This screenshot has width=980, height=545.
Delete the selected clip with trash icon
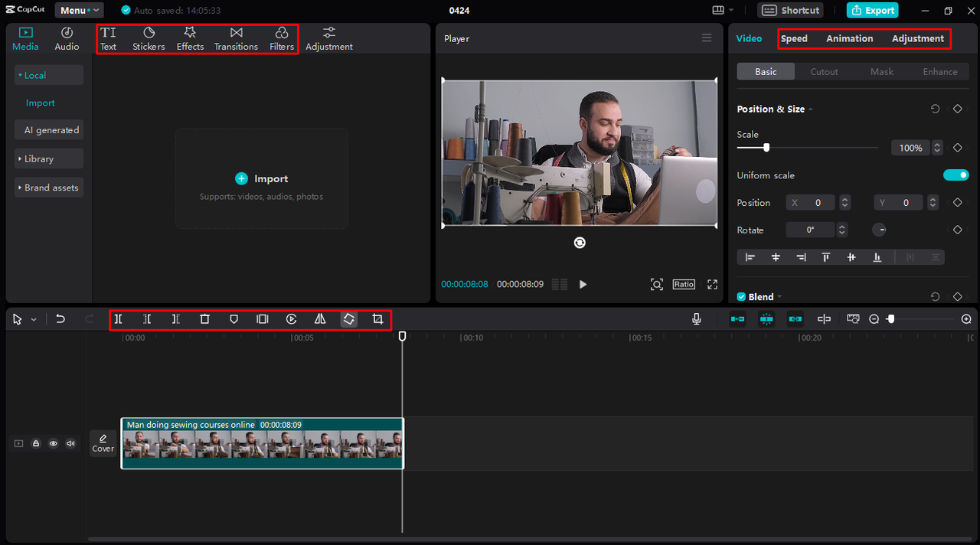pos(204,319)
